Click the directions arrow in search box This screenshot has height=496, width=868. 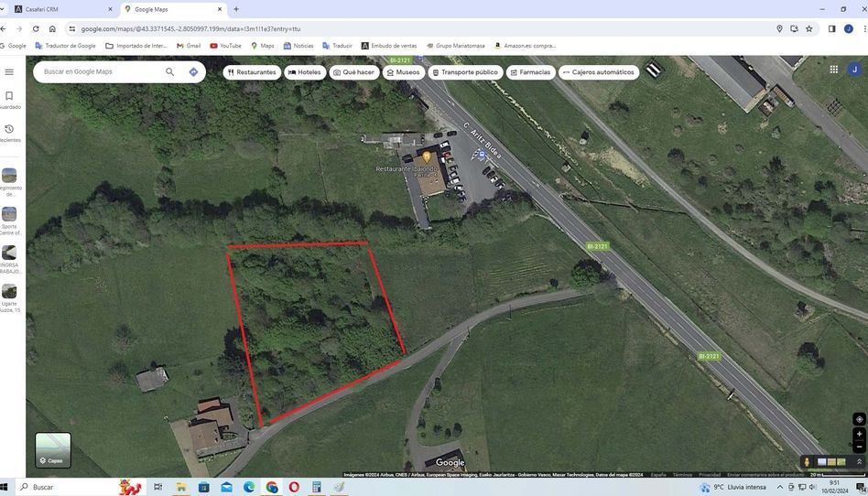193,71
